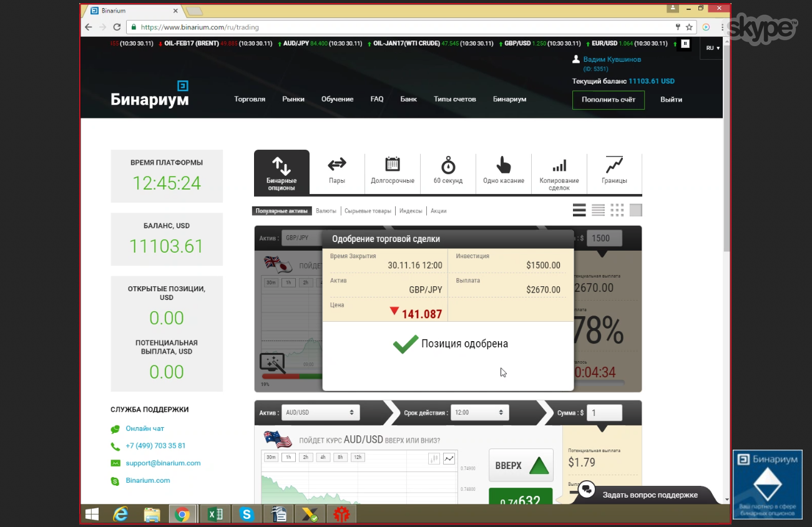The height and width of the screenshot is (527, 812).
Task: Select the single large tile view icon
Action: [635, 210]
